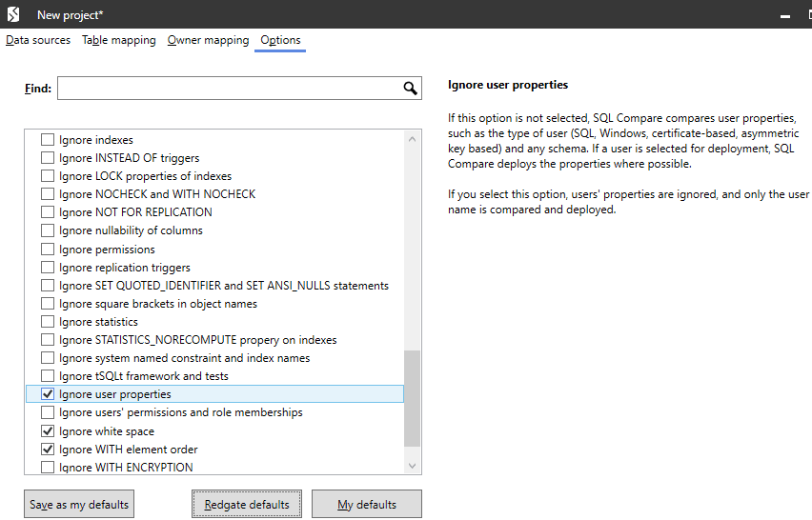The height and width of the screenshot is (520, 812).
Task: Check Ignore statistics option
Action: pos(48,322)
